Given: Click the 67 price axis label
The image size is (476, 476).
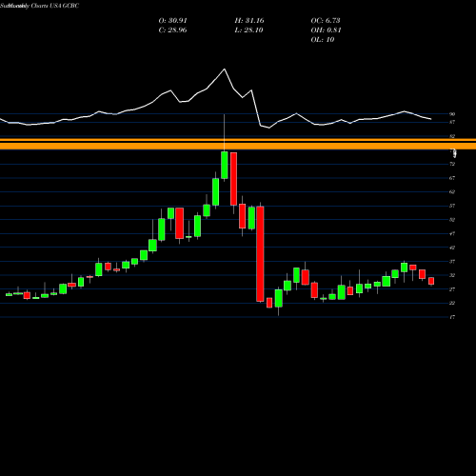Looking at the screenshot, I should pos(452,178).
